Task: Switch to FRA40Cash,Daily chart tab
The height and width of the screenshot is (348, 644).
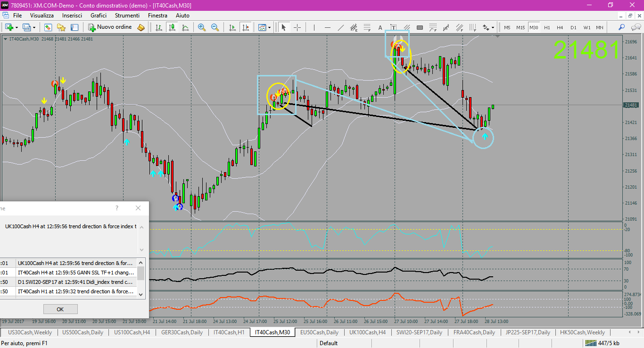Action: click(474, 332)
